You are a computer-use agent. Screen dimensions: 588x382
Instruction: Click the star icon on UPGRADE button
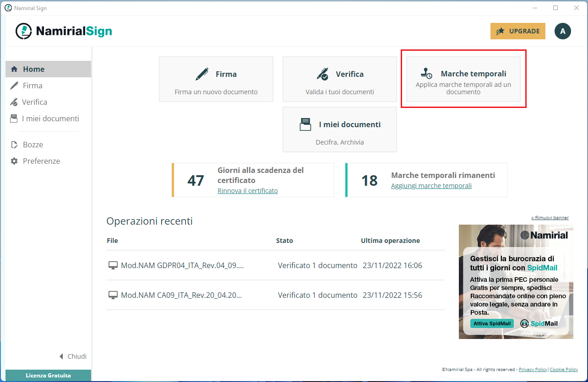click(x=501, y=31)
